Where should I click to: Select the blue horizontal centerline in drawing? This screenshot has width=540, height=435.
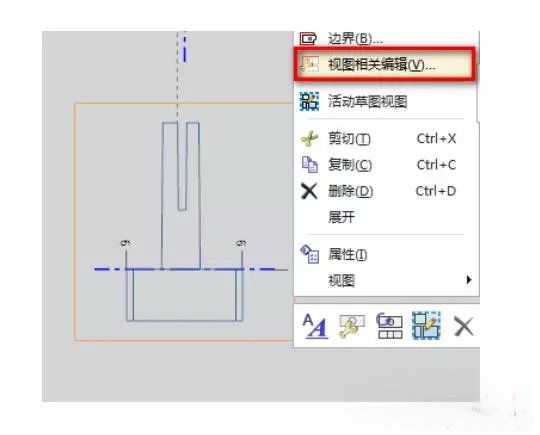(x=185, y=269)
